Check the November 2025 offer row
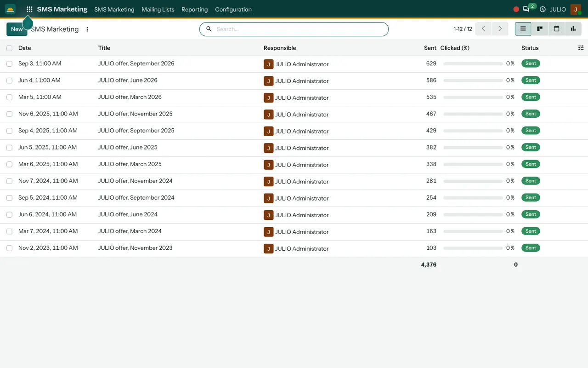Viewport: 588px width, 368px height. (9, 114)
